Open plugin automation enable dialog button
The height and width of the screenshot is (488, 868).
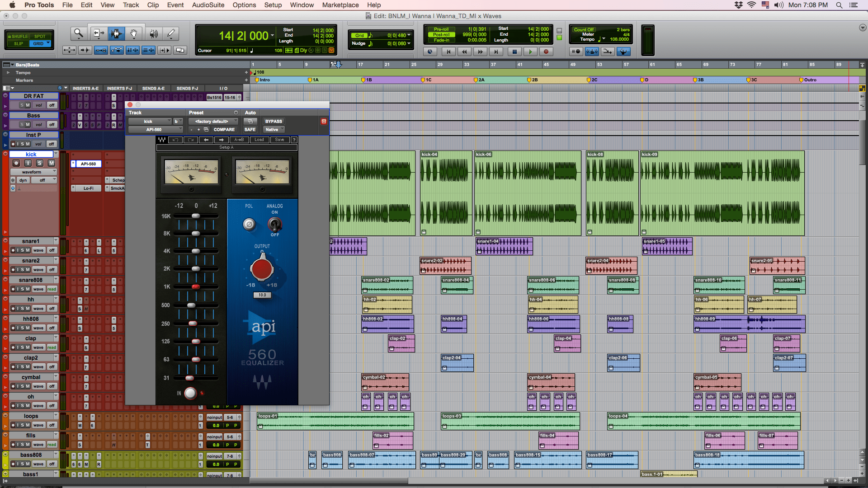click(250, 121)
